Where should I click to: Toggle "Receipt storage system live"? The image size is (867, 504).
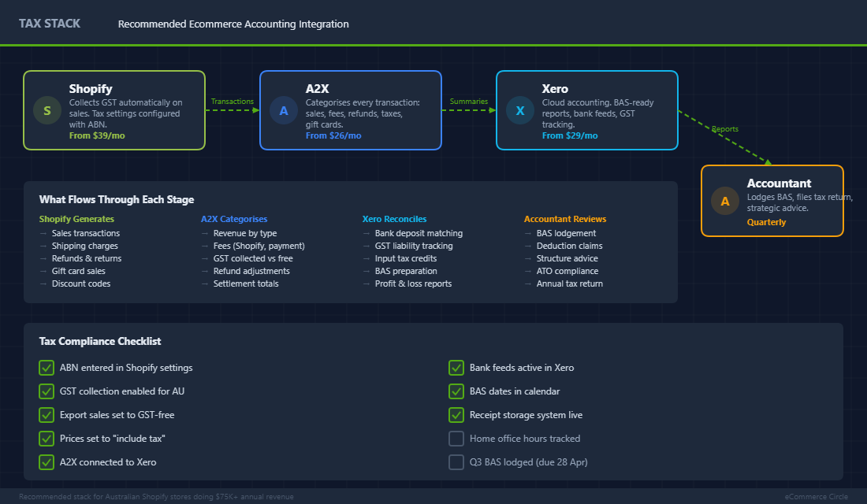(x=456, y=415)
